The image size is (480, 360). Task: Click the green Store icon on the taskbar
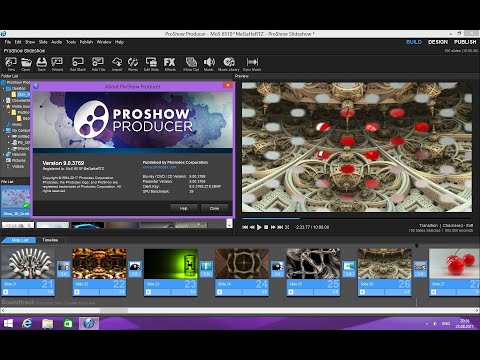tap(68, 323)
